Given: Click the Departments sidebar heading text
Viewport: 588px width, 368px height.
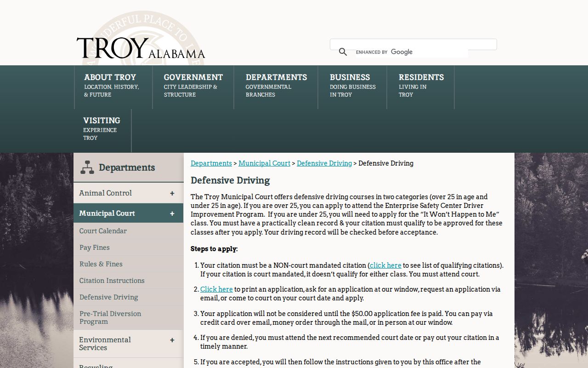Looking at the screenshot, I should [127, 167].
